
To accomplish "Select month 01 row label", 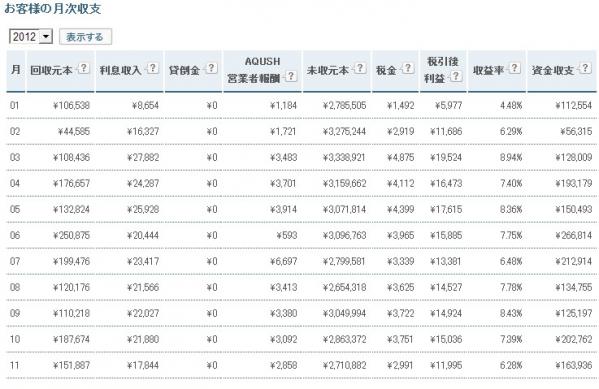I will pos(15,105).
